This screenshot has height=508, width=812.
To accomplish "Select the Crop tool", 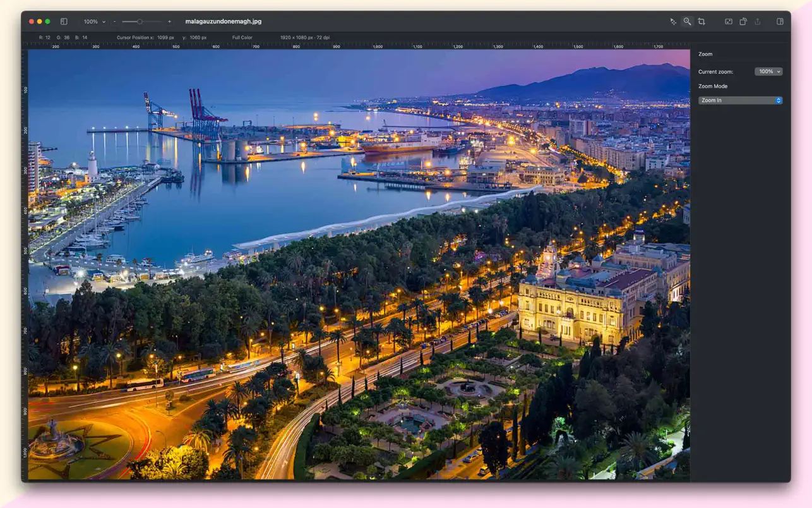I will [x=702, y=21].
